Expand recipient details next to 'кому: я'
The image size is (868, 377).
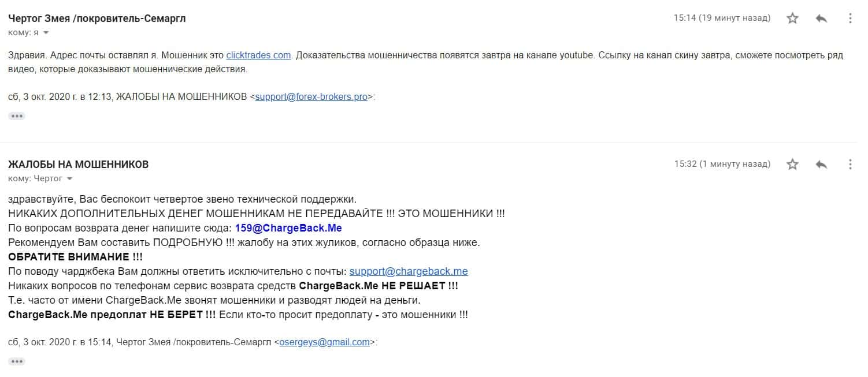point(46,32)
